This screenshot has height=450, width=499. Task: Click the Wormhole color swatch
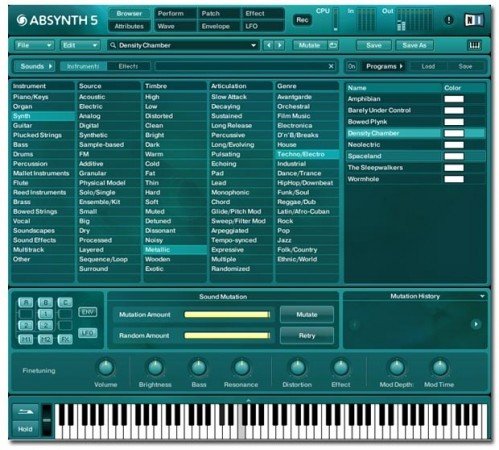[x=454, y=179]
